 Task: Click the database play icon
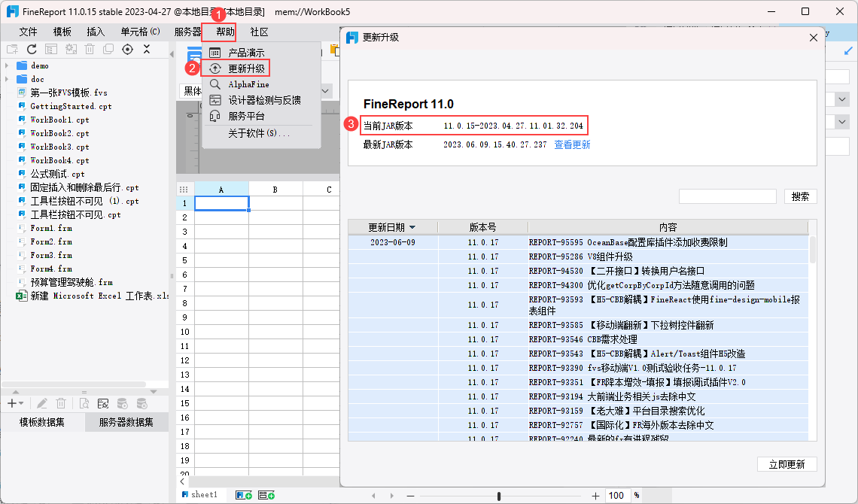pyautogui.click(x=123, y=403)
